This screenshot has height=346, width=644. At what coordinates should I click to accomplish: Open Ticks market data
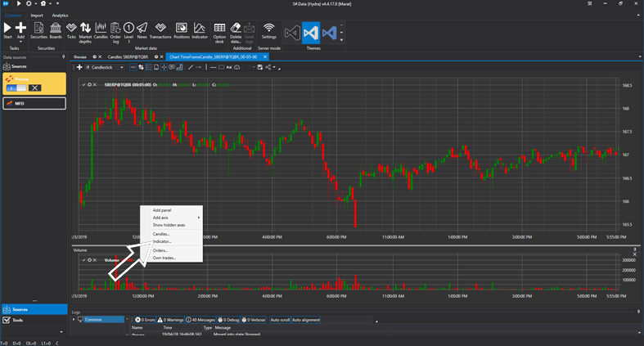[71, 31]
